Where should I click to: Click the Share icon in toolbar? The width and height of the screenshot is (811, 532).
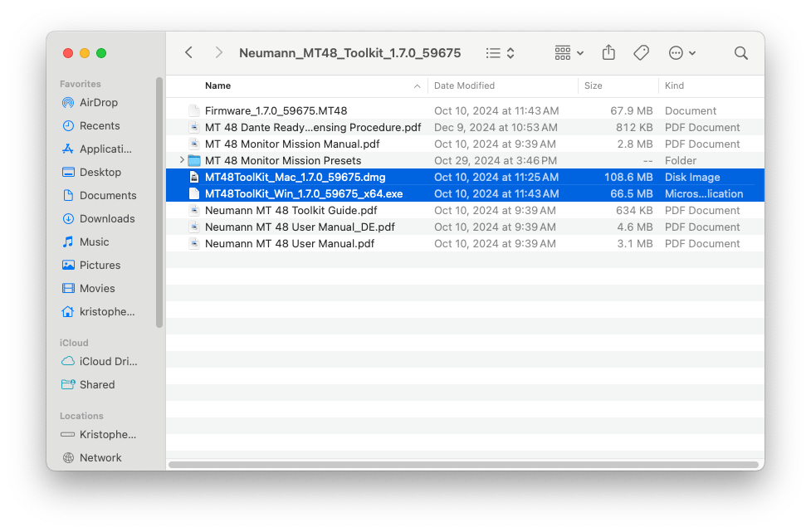click(x=608, y=53)
